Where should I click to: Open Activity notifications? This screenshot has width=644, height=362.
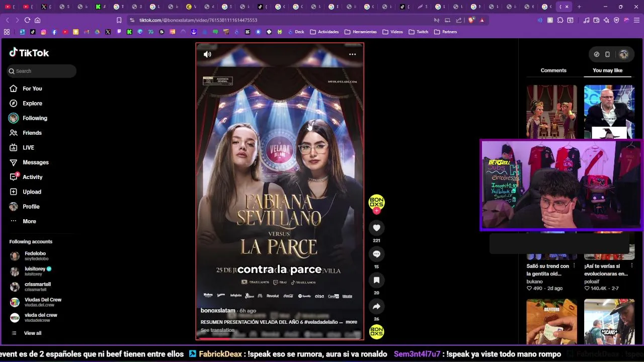[x=26, y=177]
